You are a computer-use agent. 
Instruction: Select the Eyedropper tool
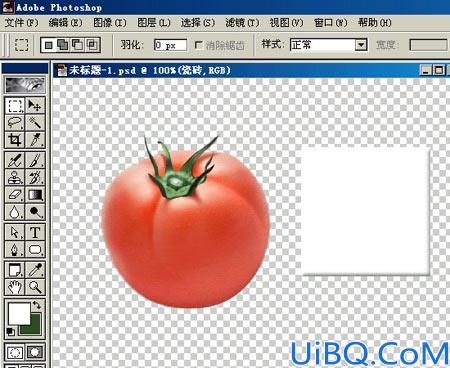pos(35,270)
